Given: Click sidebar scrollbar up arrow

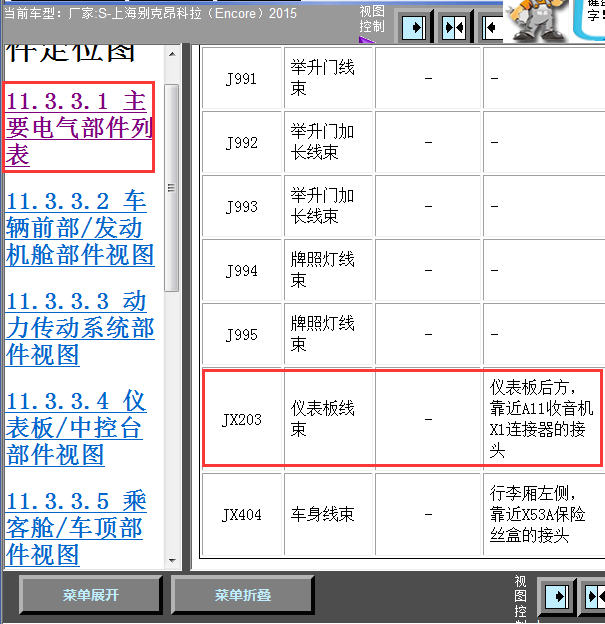Looking at the screenshot, I should pyautogui.click(x=172, y=54).
